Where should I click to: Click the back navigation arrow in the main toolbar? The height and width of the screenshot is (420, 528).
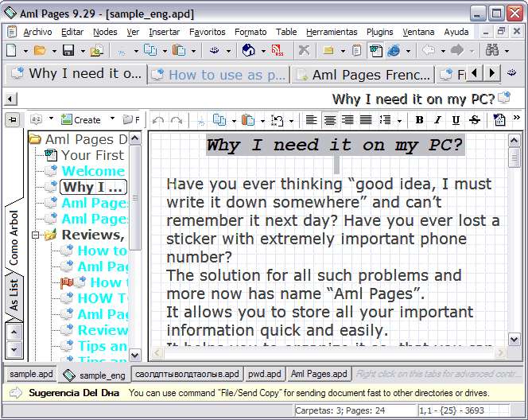tap(429, 51)
